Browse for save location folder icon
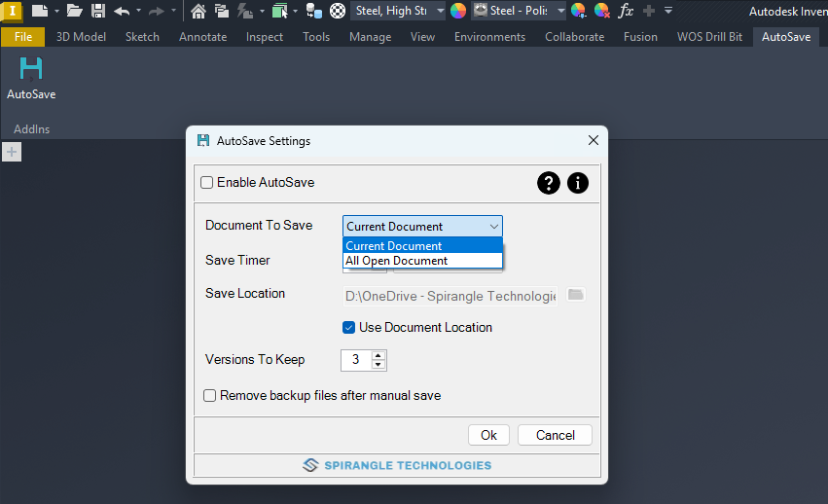The width and height of the screenshot is (828, 504). pyautogui.click(x=576, y=294)
